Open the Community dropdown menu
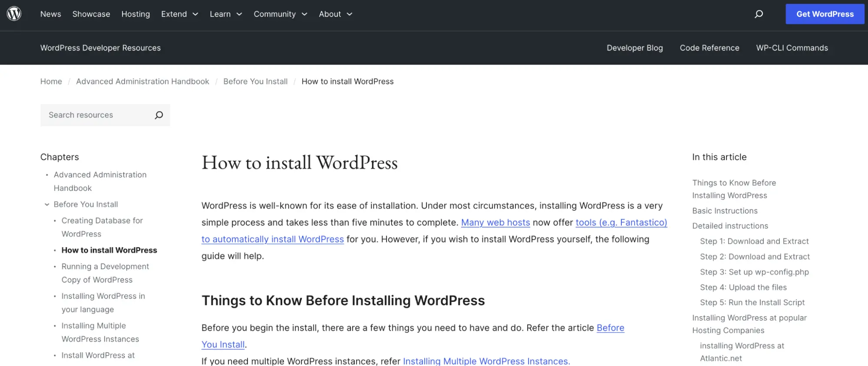 pos(281,14)
